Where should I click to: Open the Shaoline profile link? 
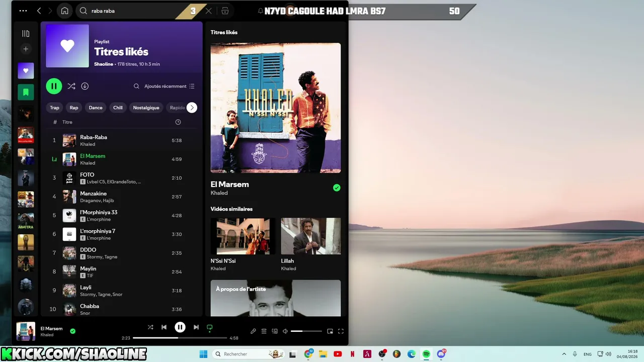click(x=104, y=64)
